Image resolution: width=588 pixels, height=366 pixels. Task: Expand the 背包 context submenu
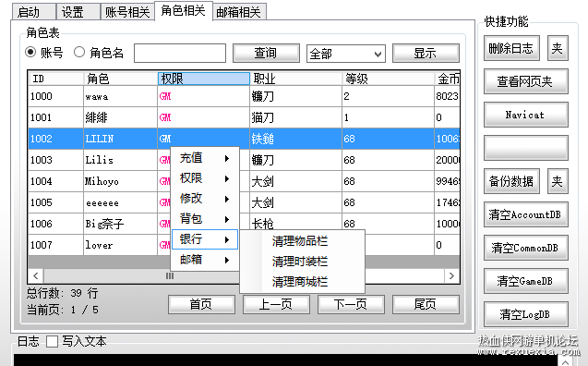[x=205, y=219]
